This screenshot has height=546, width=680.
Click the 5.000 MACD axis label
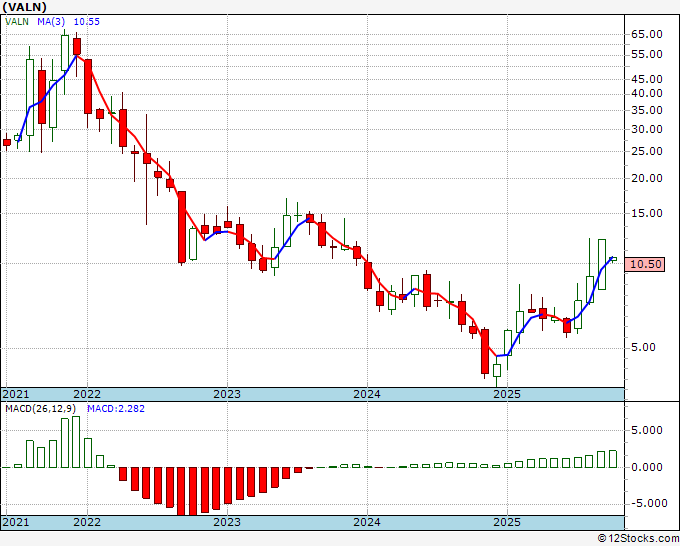click(647, 430)
